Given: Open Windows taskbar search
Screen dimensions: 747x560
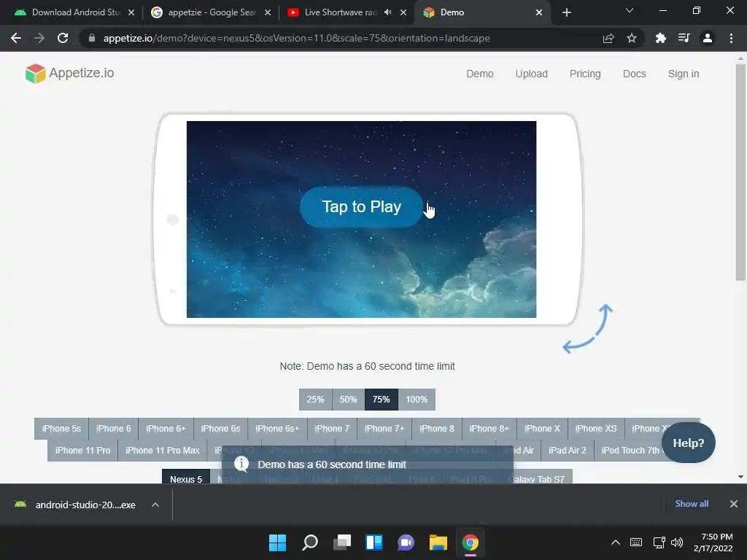Looking at the screenshot, I should point(309,542).
